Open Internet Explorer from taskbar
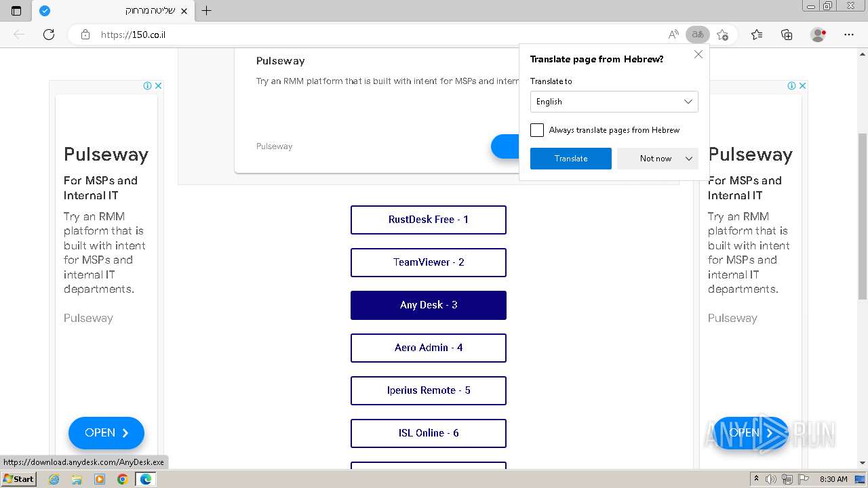 pyautogui.click(x=54, y=479)
